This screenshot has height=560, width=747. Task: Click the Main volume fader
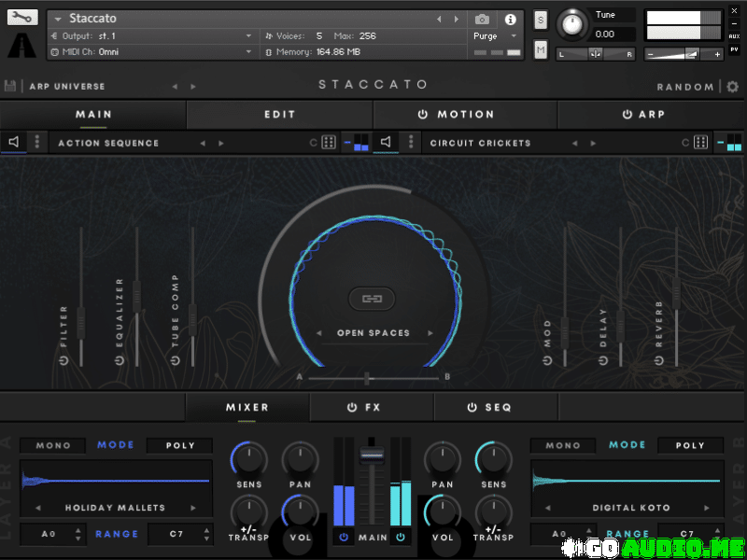[372, 455]
